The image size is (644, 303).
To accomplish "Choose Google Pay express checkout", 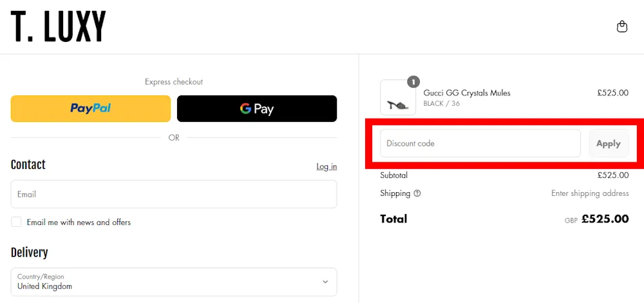I will click(x=257, y=108).
